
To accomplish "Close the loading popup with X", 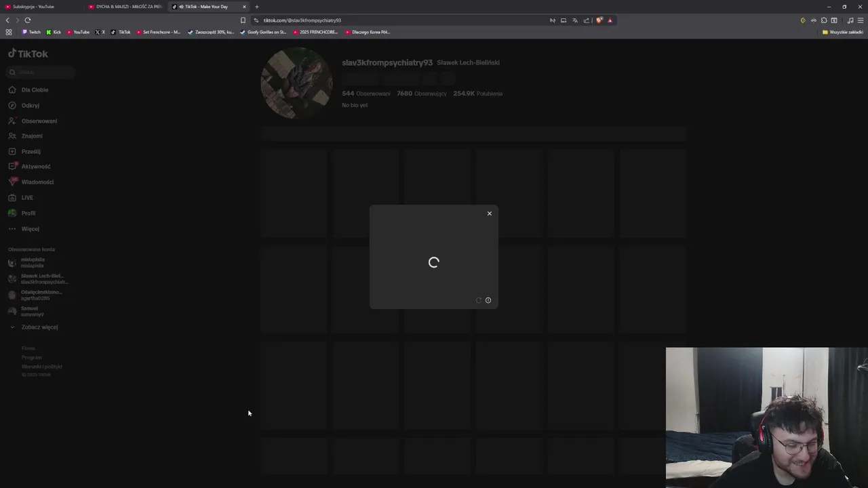I will click(490, 213).
